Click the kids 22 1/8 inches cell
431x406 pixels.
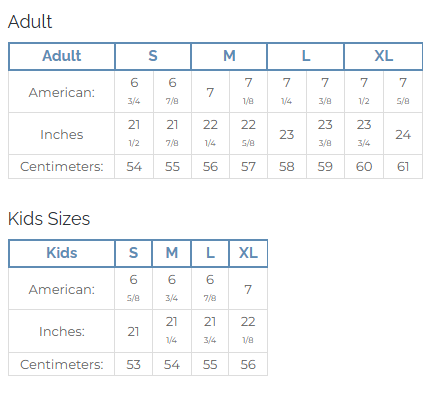tap(248, 331)
